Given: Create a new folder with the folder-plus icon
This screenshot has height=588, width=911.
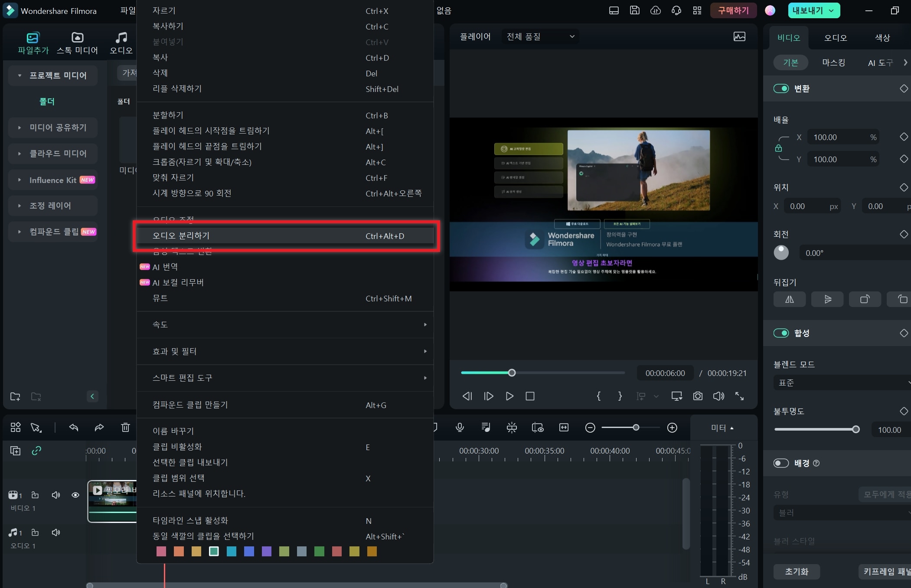Looking at the screenshot, I should [x=15, y=396].
